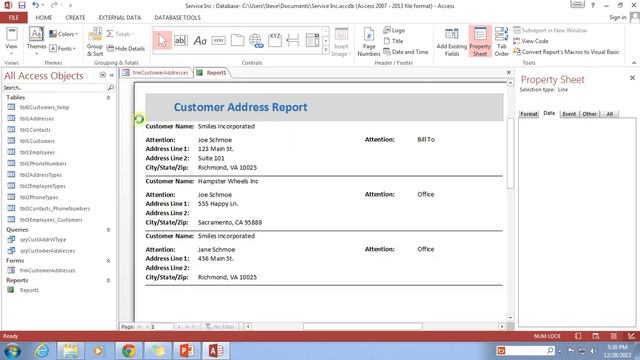Click View Code
Screen dimensions: 640x360
tap(531, 41)
